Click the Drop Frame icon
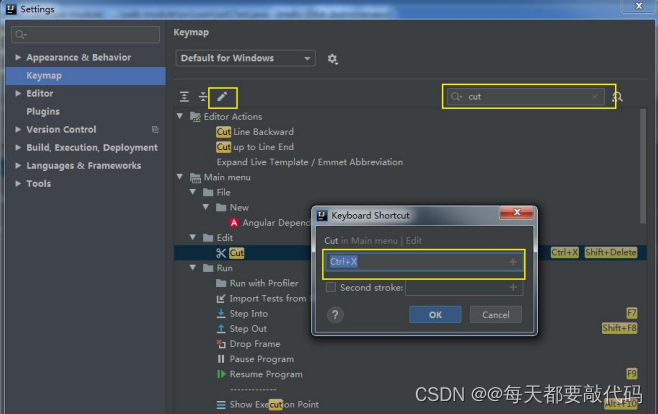 [221, 344]
